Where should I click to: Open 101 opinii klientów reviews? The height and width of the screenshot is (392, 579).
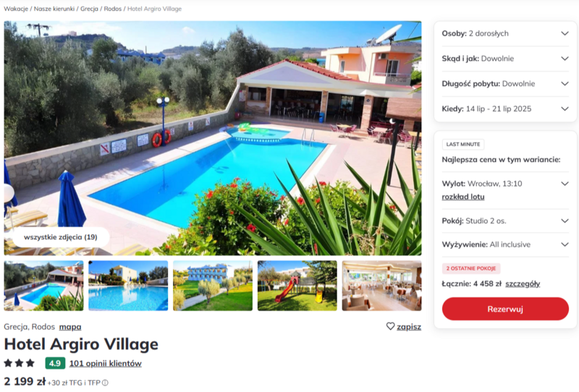(105, 363)
